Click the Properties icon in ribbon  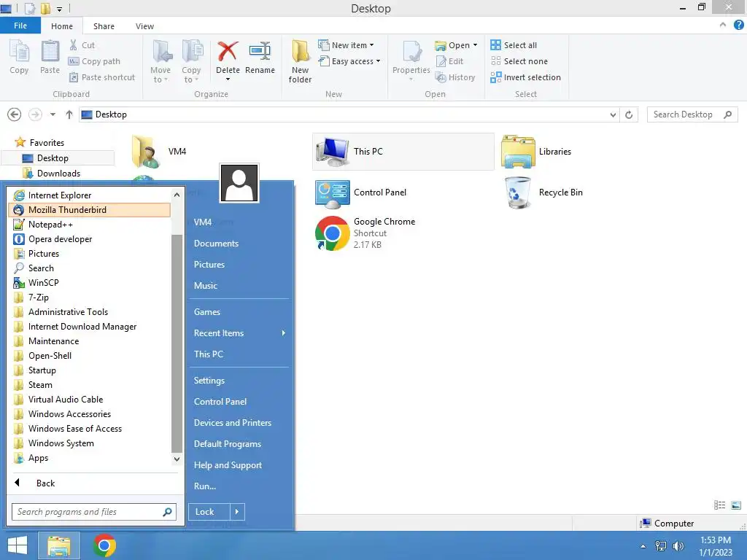[x=411, y=51]
